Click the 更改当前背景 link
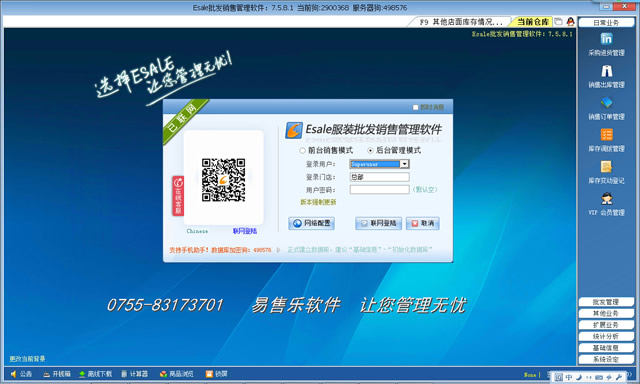640x384 pixels. pos(27,359)
